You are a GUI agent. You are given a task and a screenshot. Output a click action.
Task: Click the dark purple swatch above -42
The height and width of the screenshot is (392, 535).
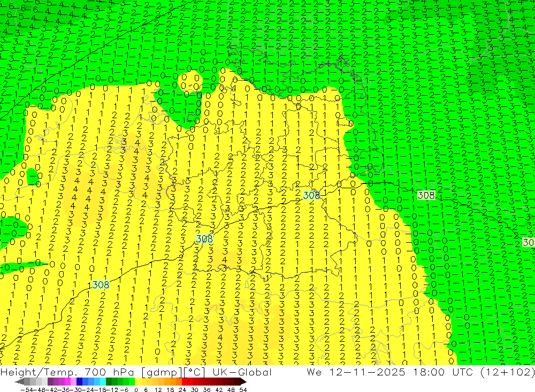point(50,382)
